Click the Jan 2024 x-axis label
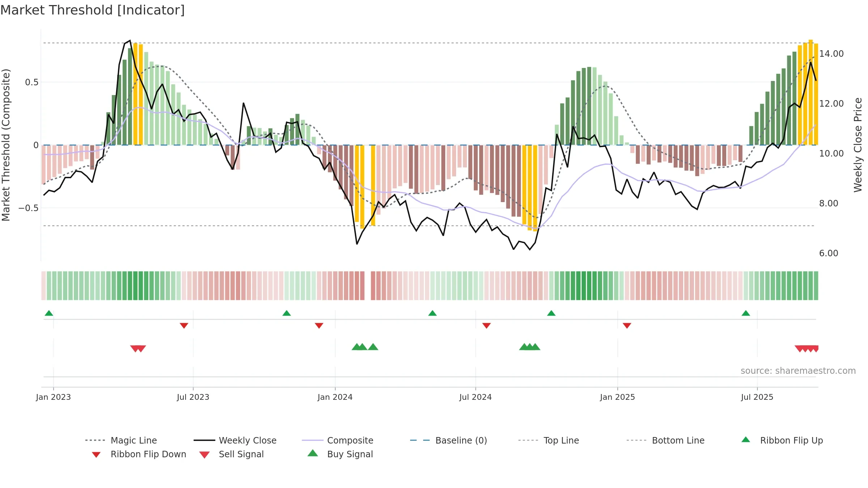The height and width of the screenshot is (488, 868). (335, 397)
